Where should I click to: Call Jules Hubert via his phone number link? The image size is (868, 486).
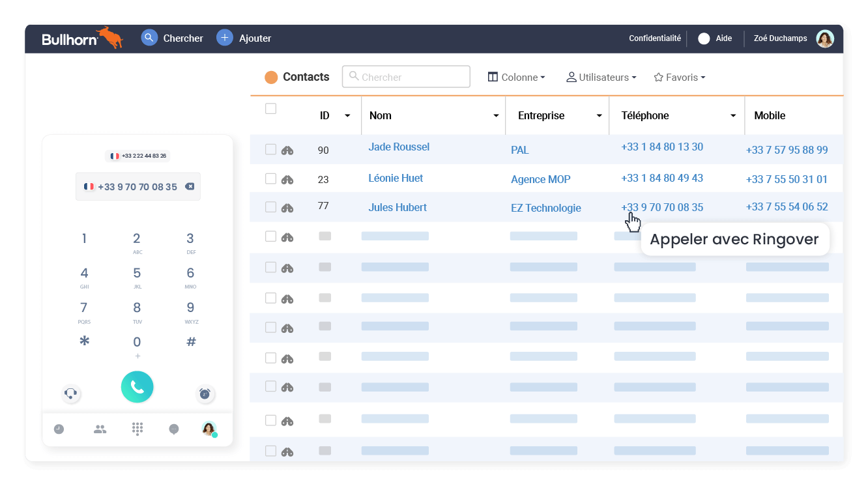coord(662,207)
